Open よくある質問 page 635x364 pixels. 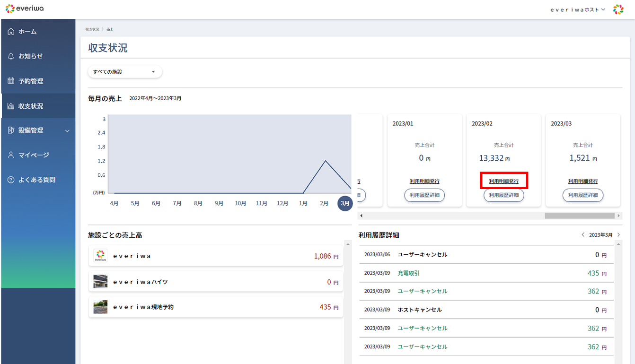[x=38, y=180]
